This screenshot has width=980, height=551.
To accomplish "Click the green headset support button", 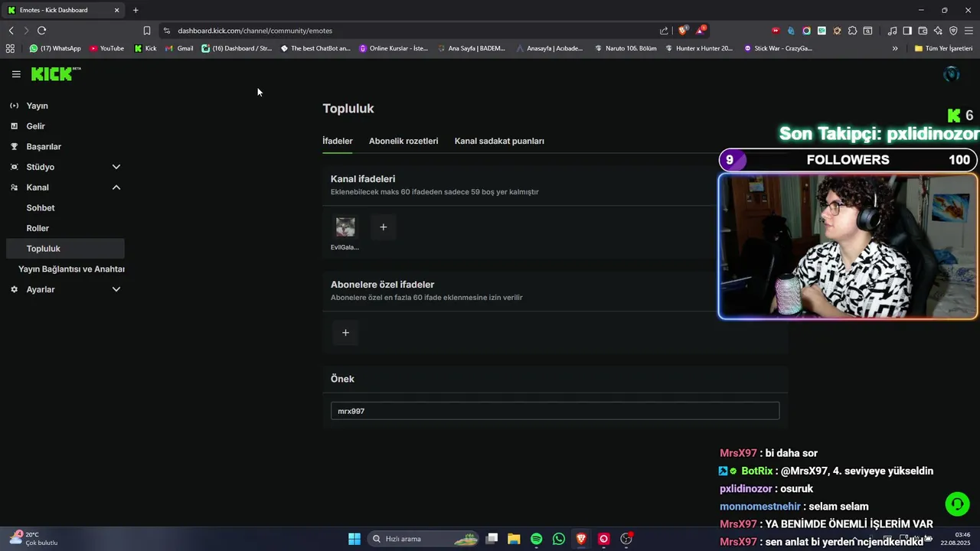I will point(957,504).
